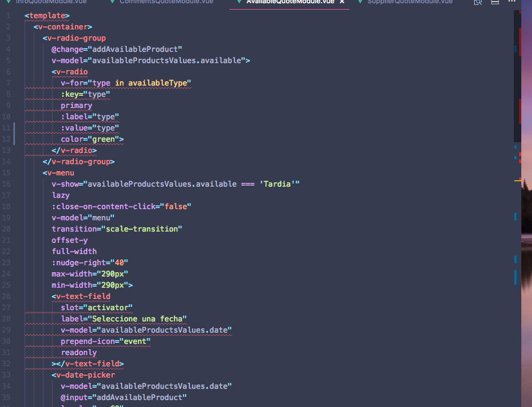Click the Vue icon on CommentsQuoteModule tab
The image size is (532, 407).
pyautogui.click(x=112, y=2)
